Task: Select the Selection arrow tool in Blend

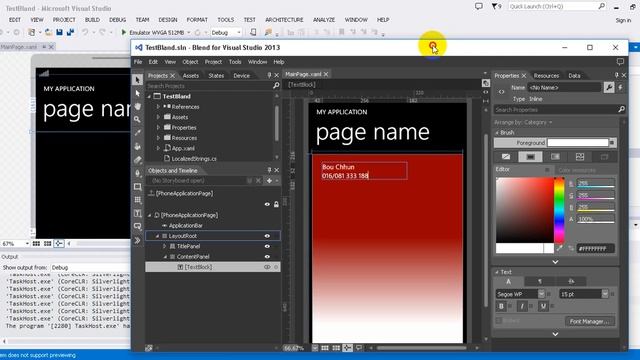Action: click(x=138, y=80)
